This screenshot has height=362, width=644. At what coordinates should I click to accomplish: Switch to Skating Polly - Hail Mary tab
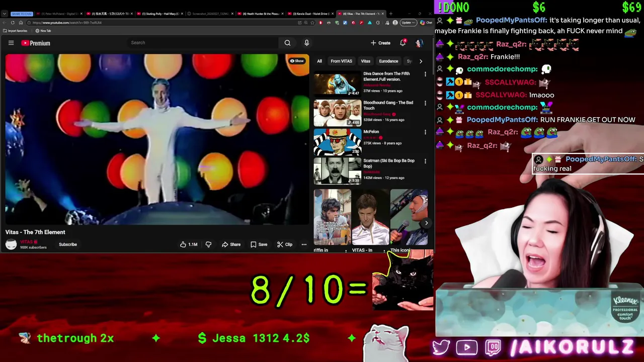coord(159,14)
